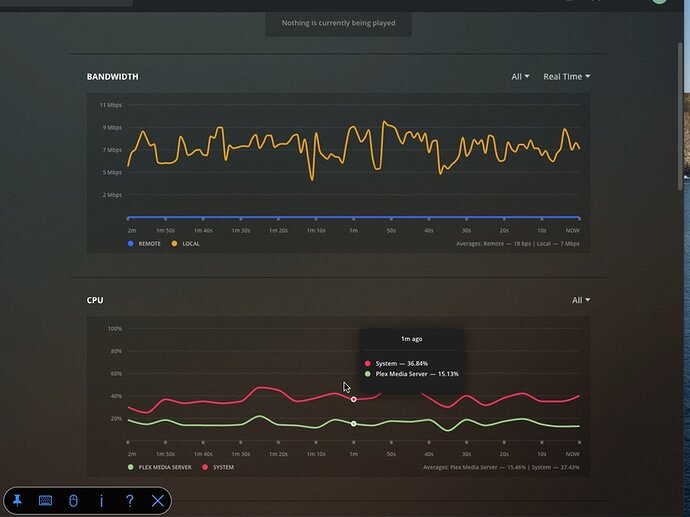This screenshot has height=517, width=690.
Task: Open the Bandwidth 'All' dropdown
Action: click(x=520, y=77)
